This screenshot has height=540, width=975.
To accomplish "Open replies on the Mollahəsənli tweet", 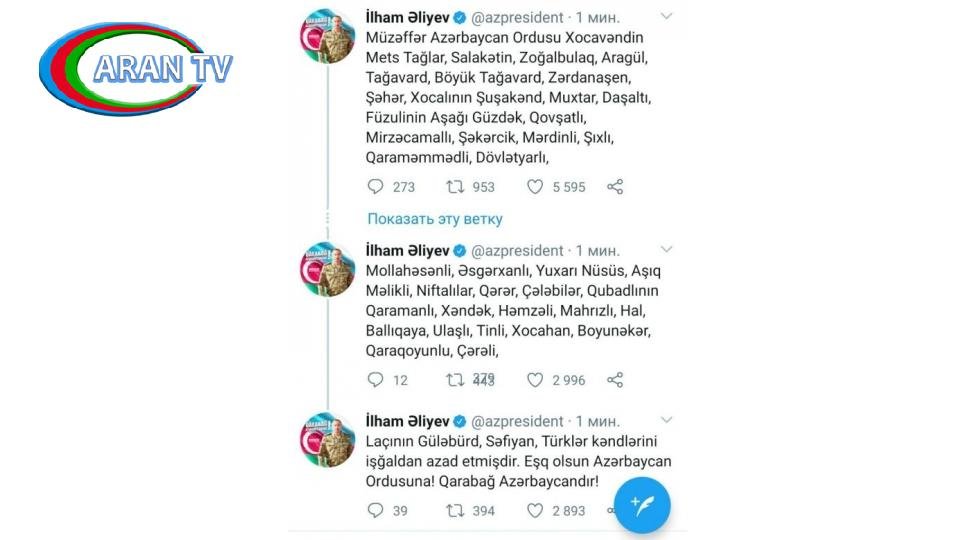I will click(x=376, y=380).
